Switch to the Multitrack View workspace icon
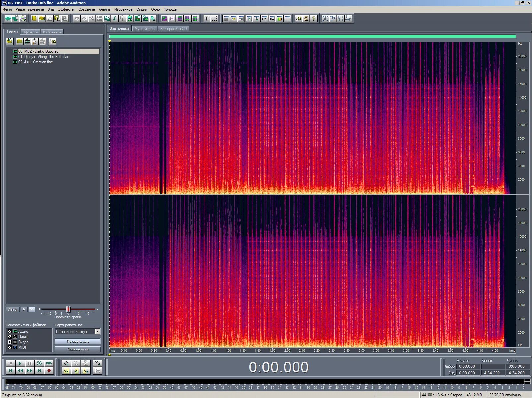 (x=15, y=18)
